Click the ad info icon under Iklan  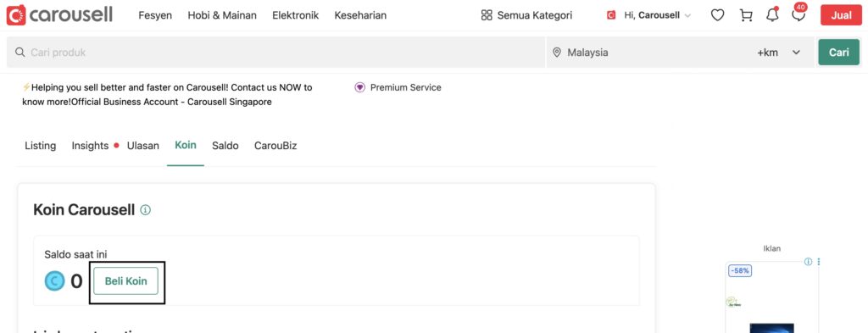tap(808, 262)
